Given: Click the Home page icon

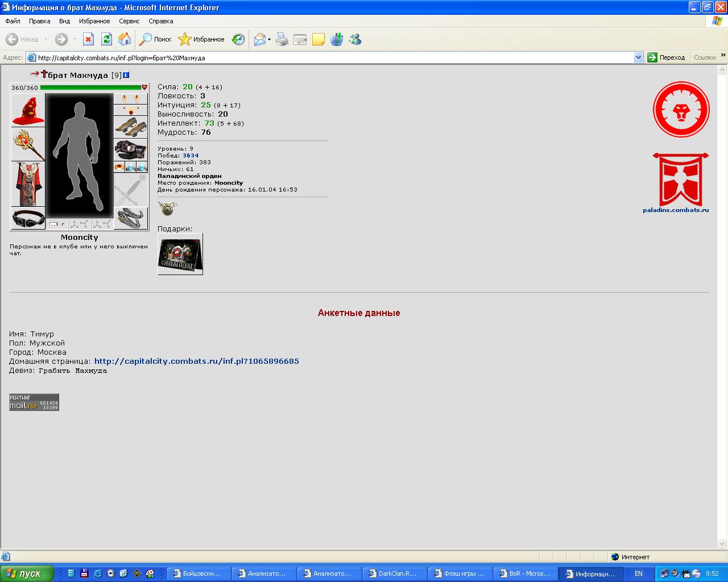Looking at the screenshot, I should pyautogui.click(x=125, y=39).
